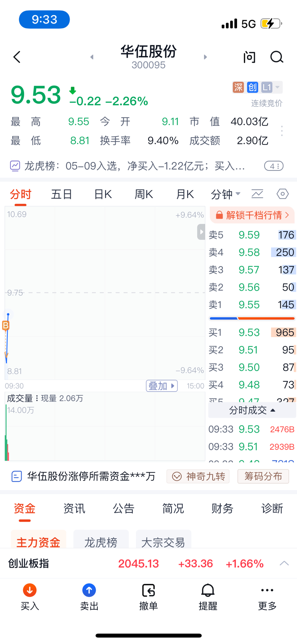Select the 周K chart tab

144,194
